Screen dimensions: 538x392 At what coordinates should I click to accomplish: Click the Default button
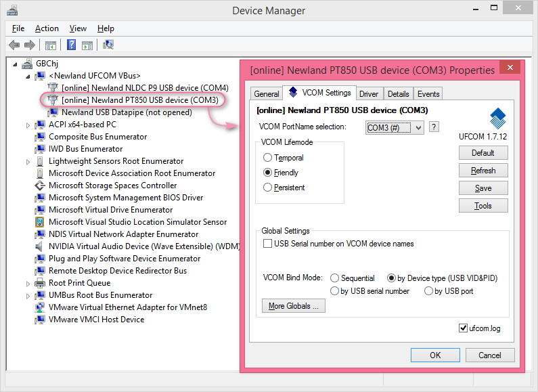pos(483,153)
